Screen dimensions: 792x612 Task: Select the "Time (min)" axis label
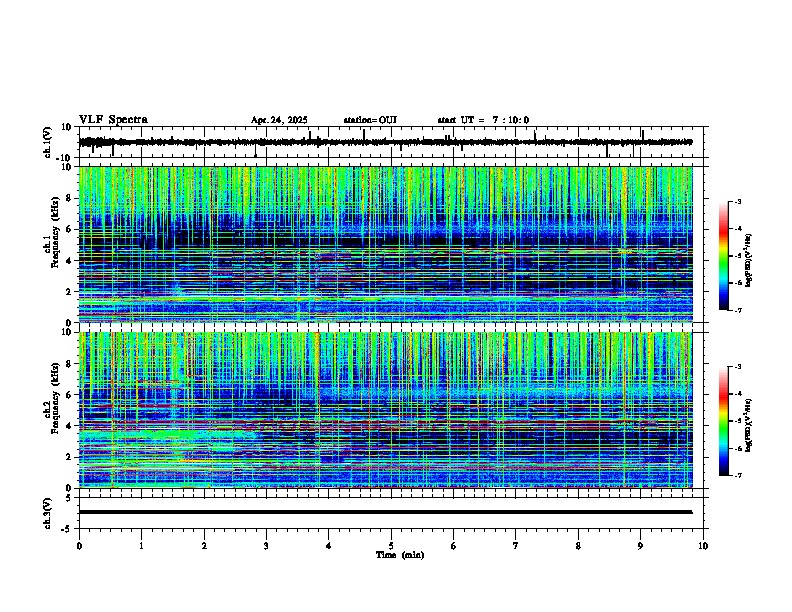[x=400, y=555]
